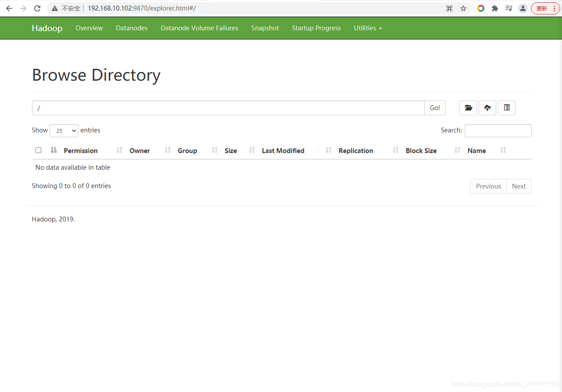Open the Show entries count dropdown

click(64, 131)
